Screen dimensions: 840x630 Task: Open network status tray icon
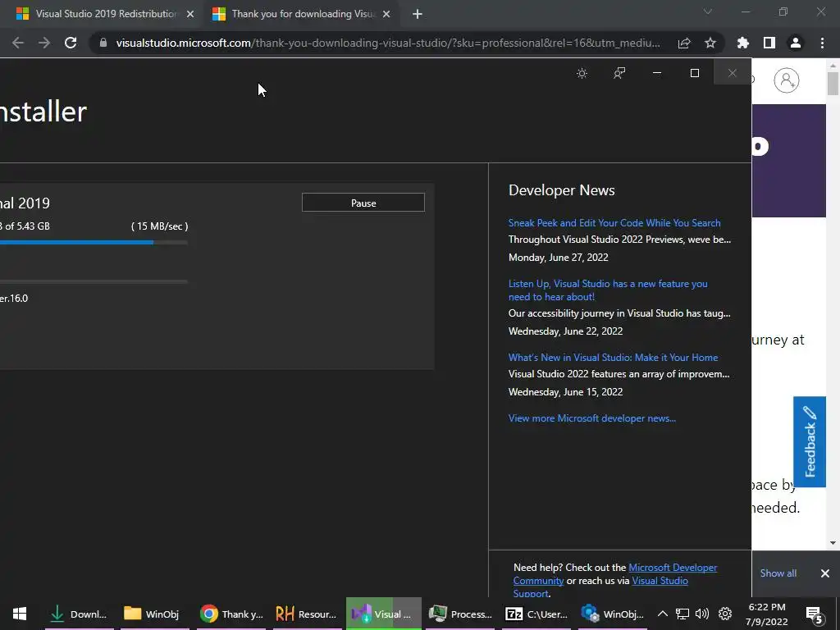point(682,614)
